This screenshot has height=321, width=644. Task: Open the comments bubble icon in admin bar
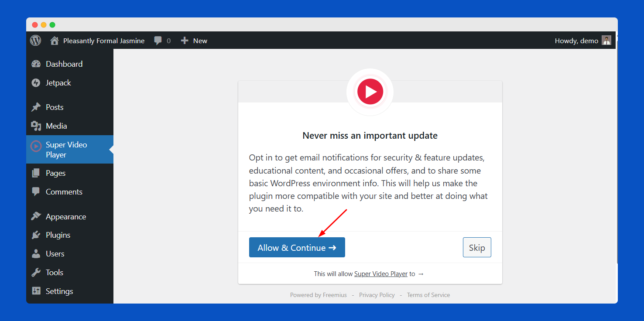pyautogui.click(x=158, y=41)
